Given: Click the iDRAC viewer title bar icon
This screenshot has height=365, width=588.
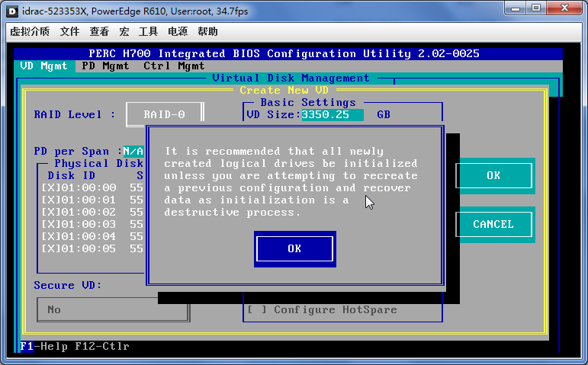Looking at the screenshot, I should pyautogui.click(x=12, y=11).
